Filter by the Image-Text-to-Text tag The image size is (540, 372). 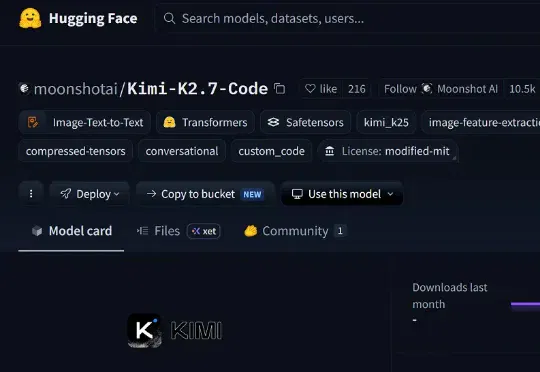tap(84, 122)
